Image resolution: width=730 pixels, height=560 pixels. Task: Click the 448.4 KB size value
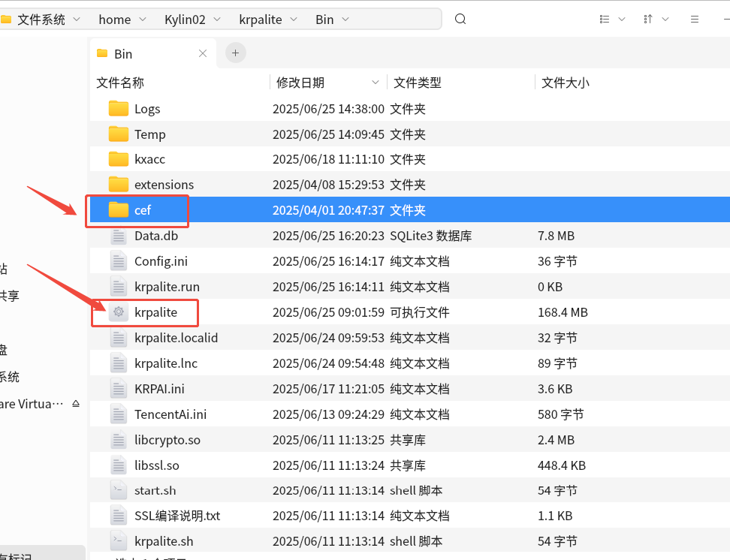(x=562, y=465)
